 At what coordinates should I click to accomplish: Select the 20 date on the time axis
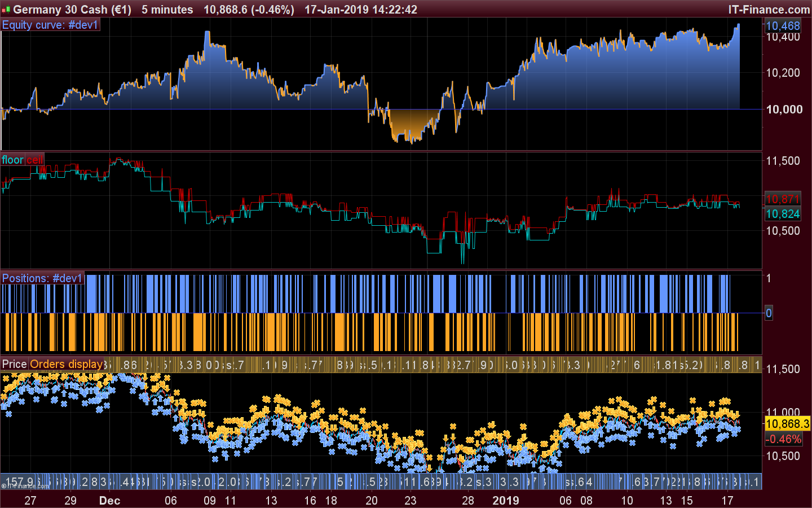[372, 501]
